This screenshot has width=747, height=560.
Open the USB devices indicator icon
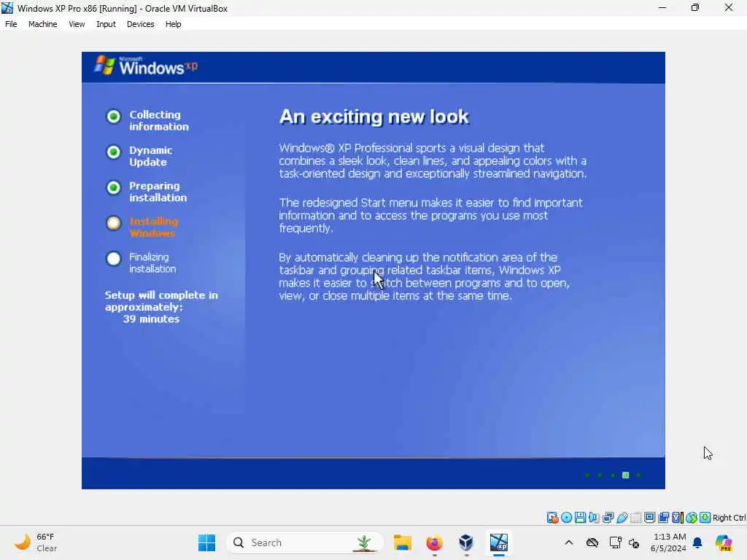(622, 517)
